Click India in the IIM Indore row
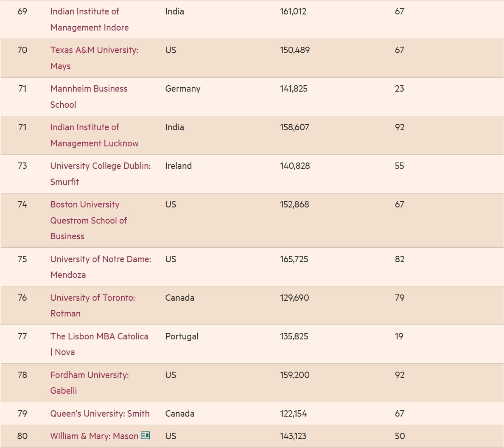The width and height of the screenshot is (504, 448). (x=174, y=11)
